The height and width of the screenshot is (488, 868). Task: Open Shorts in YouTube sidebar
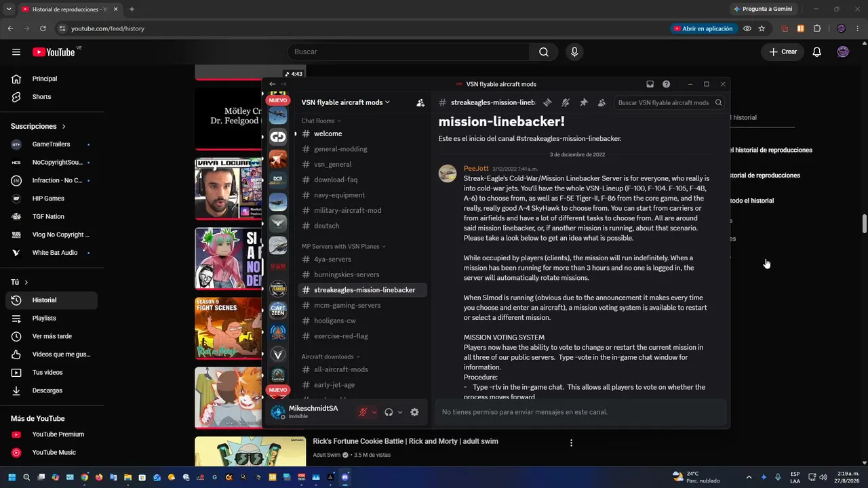point(52,97)
